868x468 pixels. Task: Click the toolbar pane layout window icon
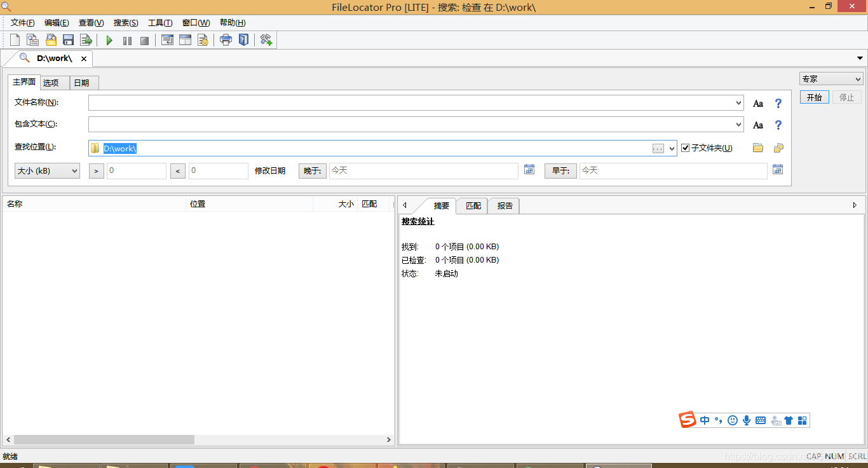click(x=185, y=40)
